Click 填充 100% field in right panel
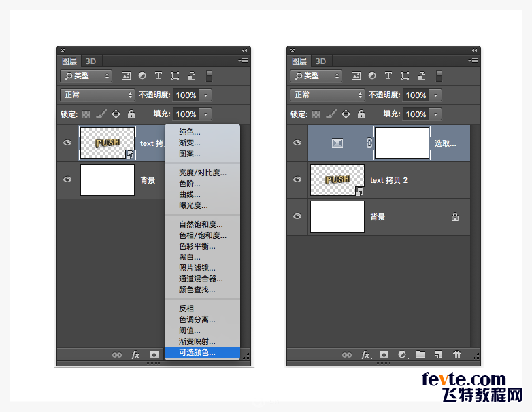Viewport: 532px width, 412px height. pyautogui.click(x=416, y=114)
